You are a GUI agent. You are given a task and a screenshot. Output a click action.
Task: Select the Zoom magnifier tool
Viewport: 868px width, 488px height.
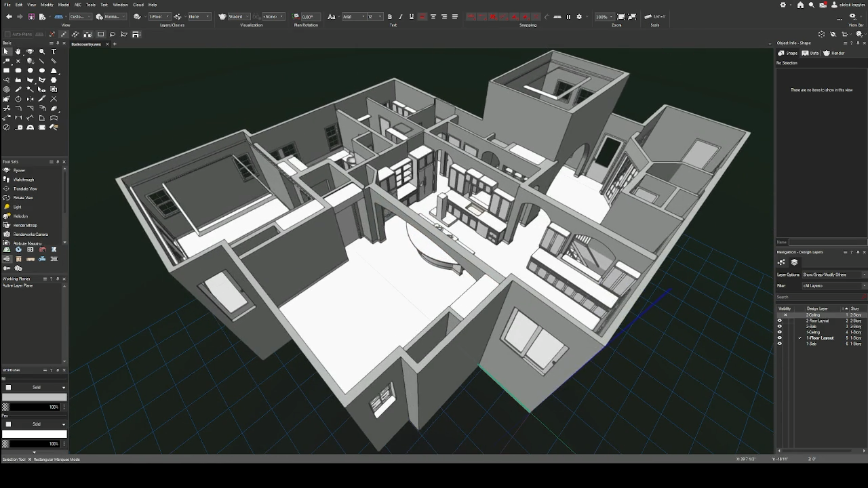click(42, 52)
